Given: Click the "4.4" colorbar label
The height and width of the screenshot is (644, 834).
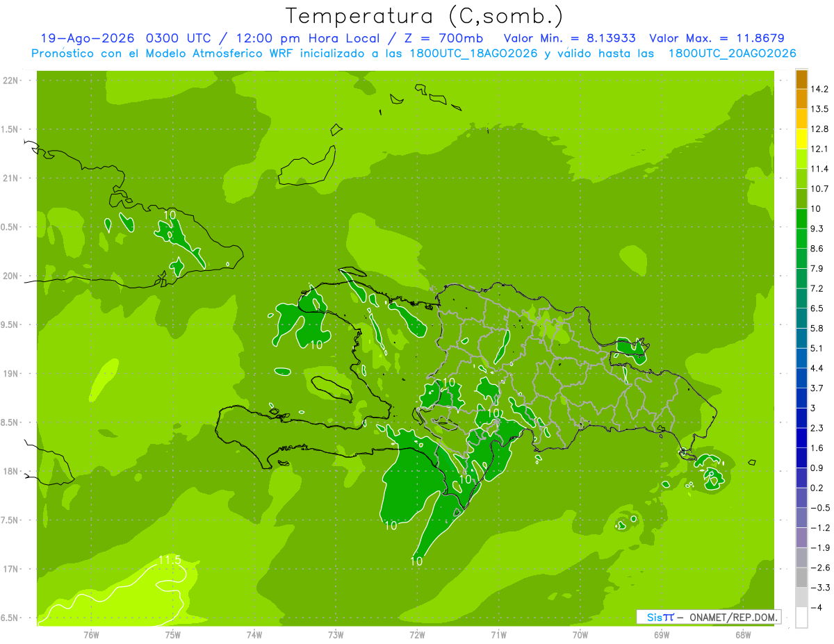Looking at the screenshot, I should pyautogui.click(x=818, y=368).
